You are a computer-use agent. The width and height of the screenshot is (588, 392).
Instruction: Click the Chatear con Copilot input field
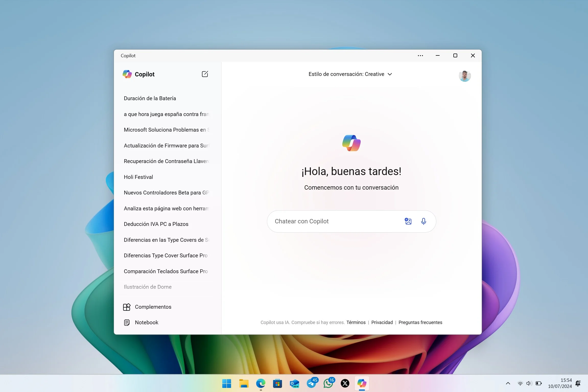332,221
